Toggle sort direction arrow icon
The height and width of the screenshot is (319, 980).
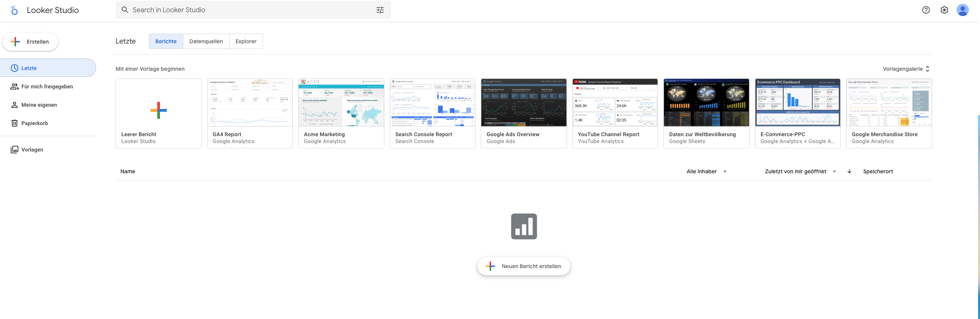pos(849,171)
